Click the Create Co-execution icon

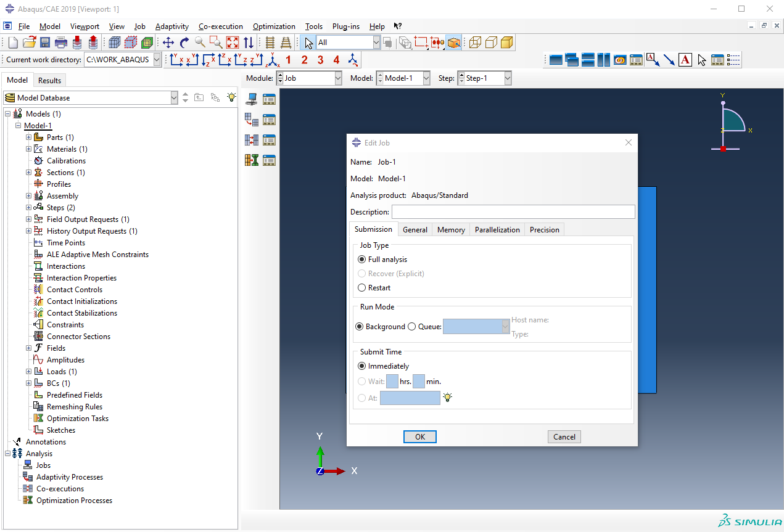(252, 140)
